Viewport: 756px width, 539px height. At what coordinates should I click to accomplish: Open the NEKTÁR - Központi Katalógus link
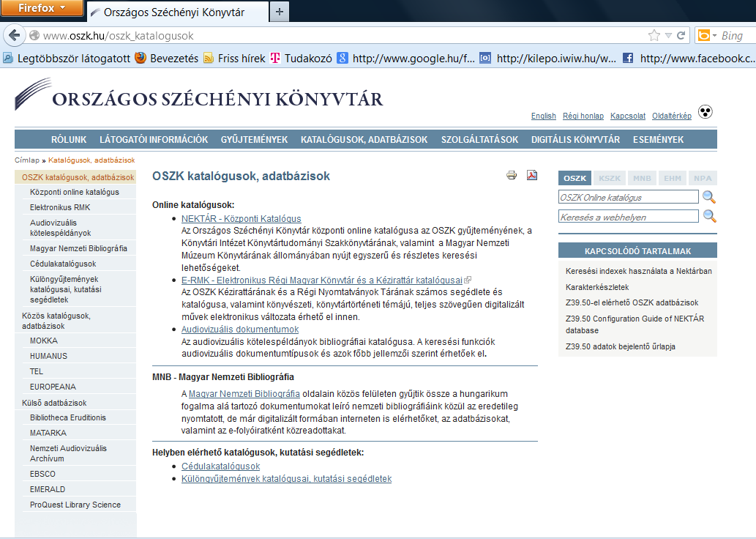click(x=241, y=218)
